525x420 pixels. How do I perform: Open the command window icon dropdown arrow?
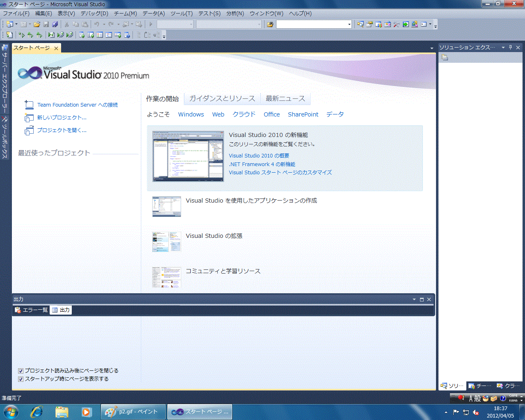[x=430, y=25]
